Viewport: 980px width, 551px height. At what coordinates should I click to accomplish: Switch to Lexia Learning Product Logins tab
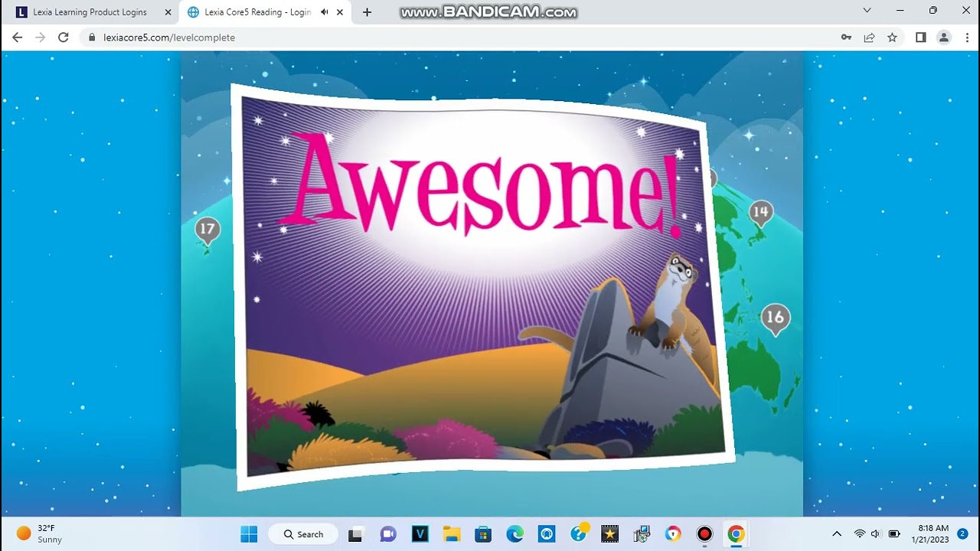point(90,12)
